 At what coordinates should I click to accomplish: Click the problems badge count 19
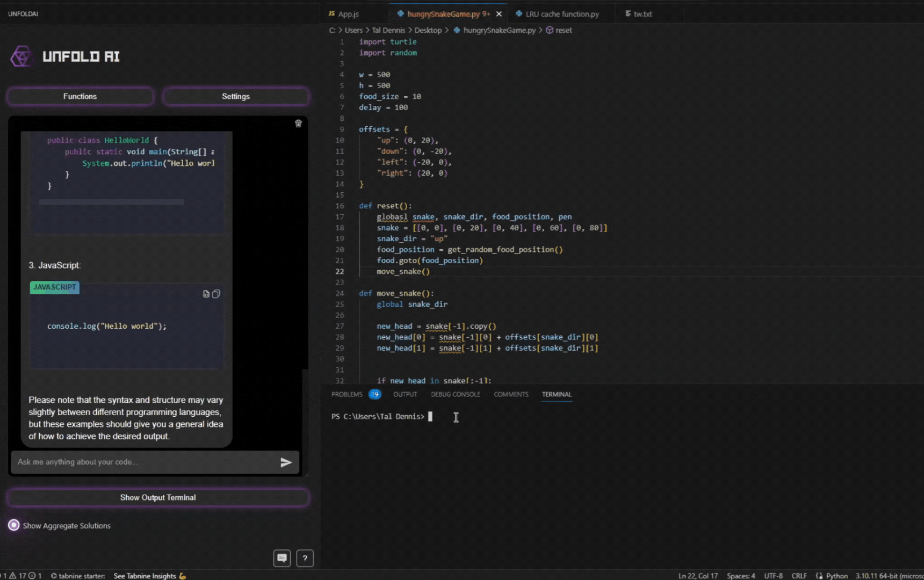[x=374, y=394]
